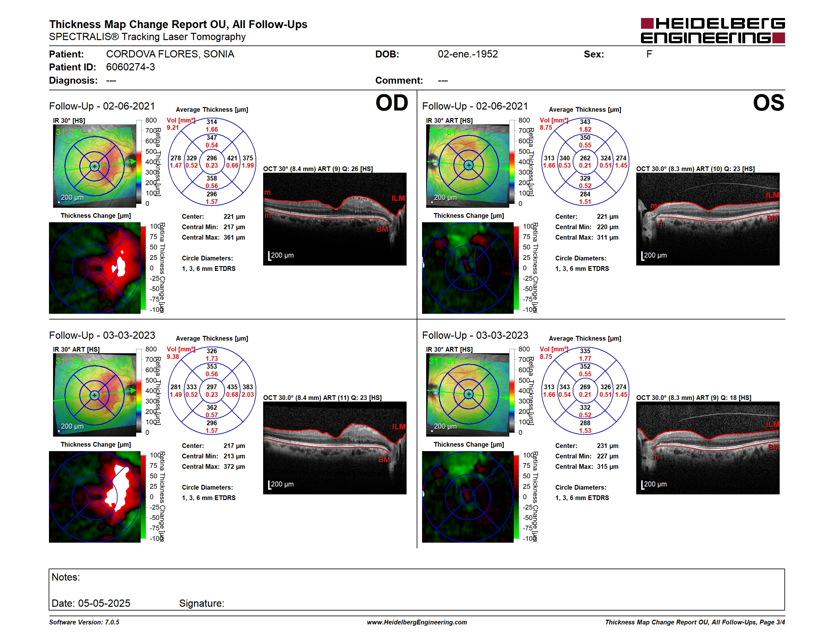Click the 'Comment:' label

(x=399, y=80)
